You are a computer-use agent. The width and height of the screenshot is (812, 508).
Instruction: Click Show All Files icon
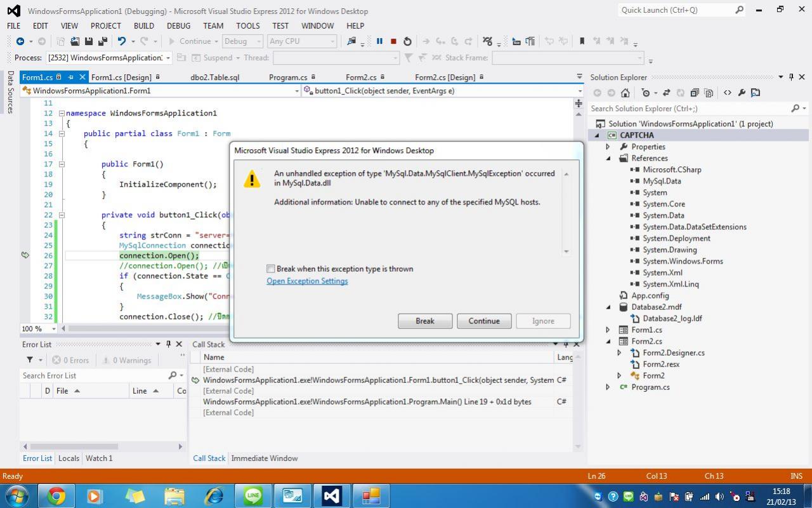pos(709,93)
